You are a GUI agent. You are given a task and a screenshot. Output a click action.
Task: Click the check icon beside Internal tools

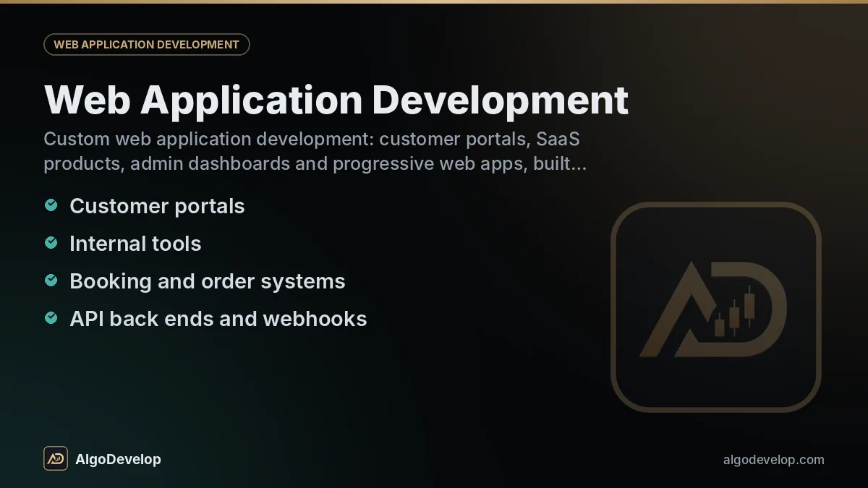point(51,243)
